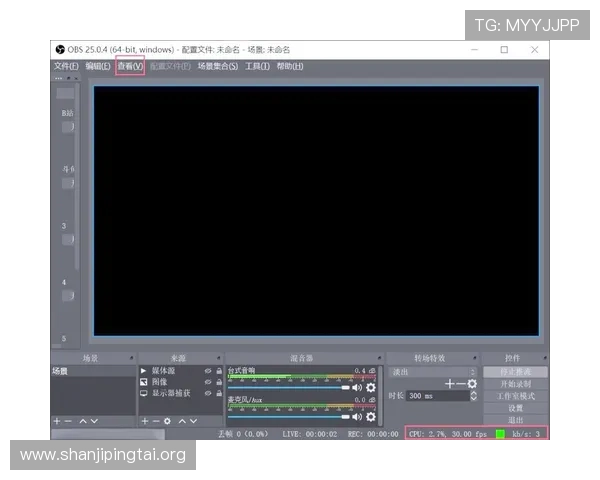This screenshot has width=600, height=480.
Task: Mute the 麦克风/Aux audio channel
Action: coord(357,416)
